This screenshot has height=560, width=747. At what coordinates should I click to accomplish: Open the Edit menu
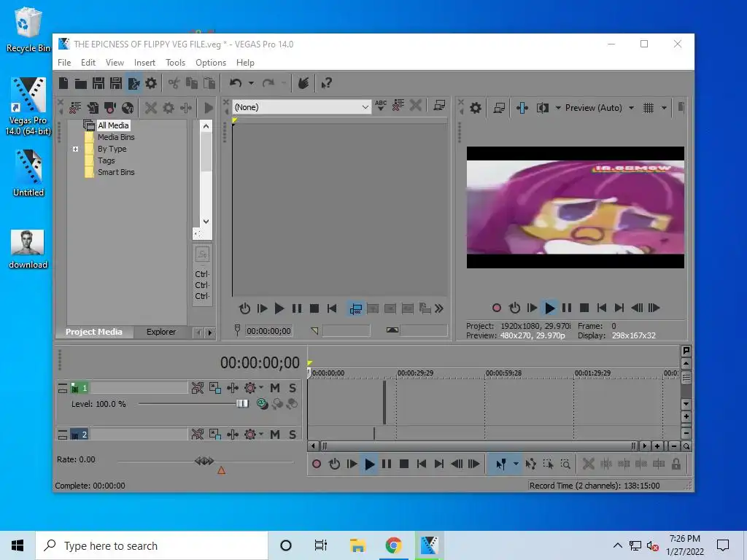click(x=88, y=63)
